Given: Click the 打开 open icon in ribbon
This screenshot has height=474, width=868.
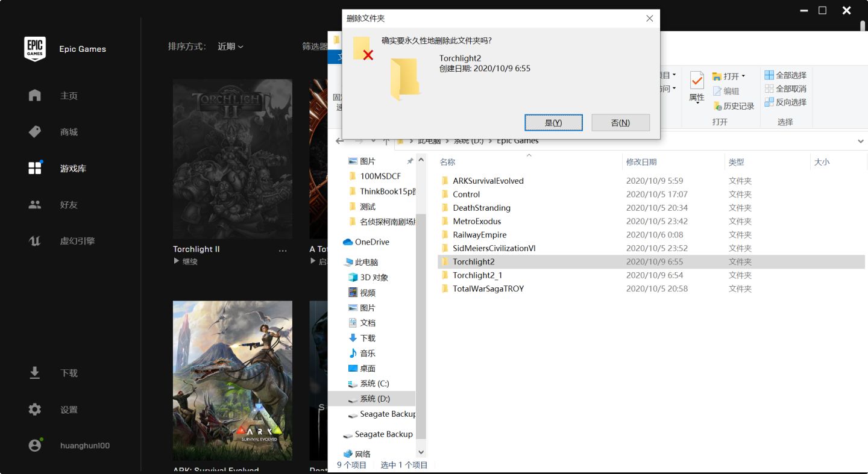Looking at the screenshot, I should click(717, 76).
